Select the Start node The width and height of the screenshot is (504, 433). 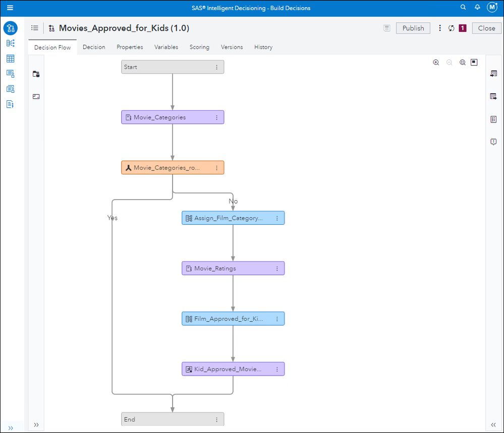(166, 67)
